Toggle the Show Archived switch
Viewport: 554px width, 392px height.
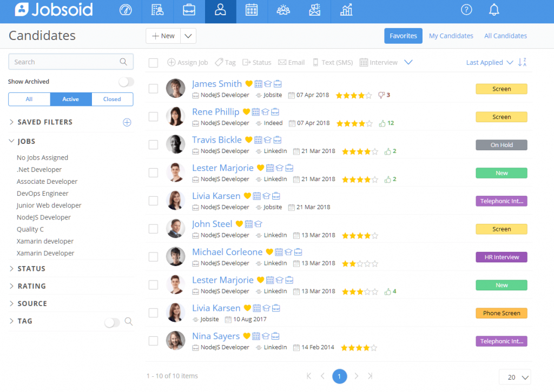tap(126, 82)
